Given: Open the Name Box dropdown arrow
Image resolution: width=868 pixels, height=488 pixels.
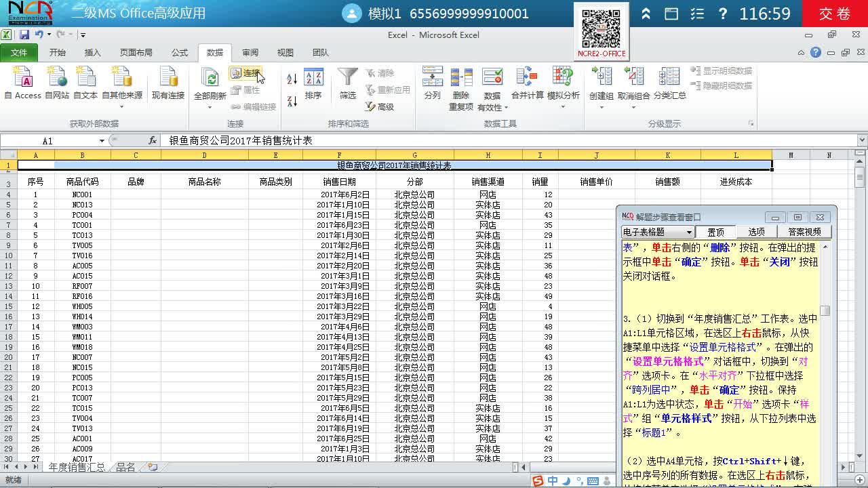Looking at the screenshot, I should [102, 141].
